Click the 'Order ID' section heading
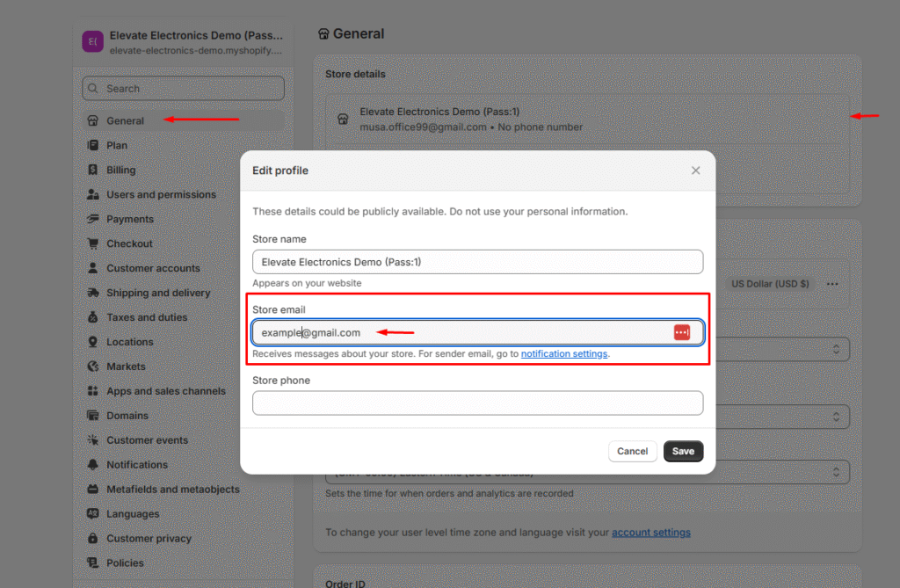 (x=345, y=583)
